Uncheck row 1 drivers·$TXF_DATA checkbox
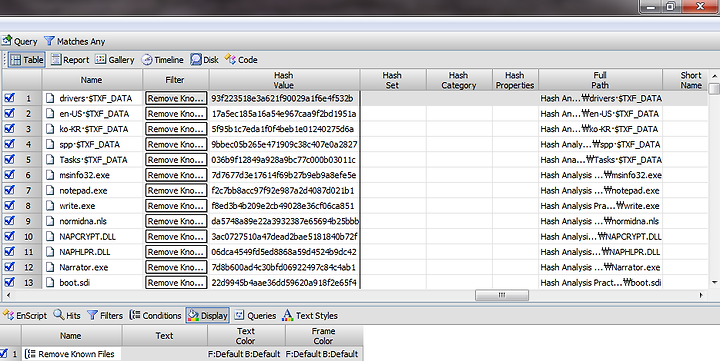720x361 pixels. click(9, 98)
